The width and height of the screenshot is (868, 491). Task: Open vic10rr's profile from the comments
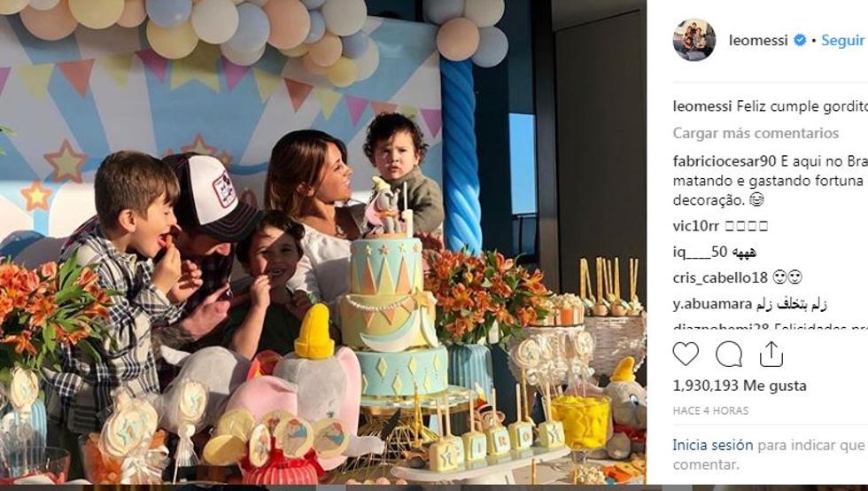click(696, 225)
